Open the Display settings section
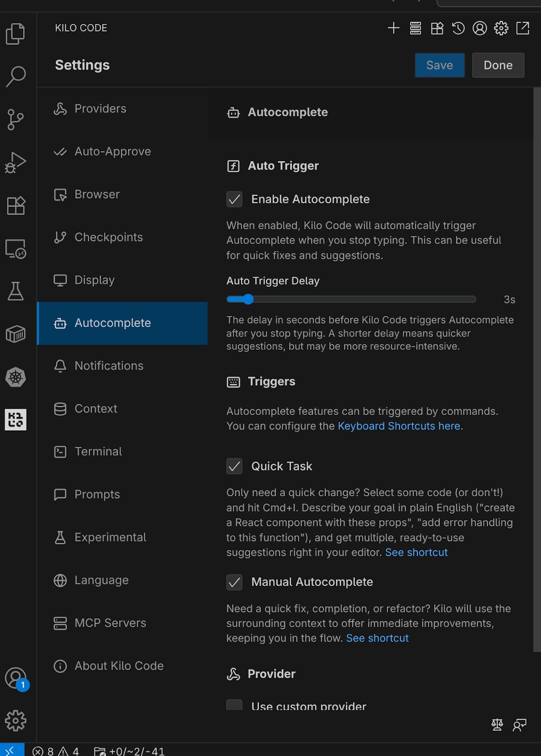541x756 pixels. click(x=122, y=280)
